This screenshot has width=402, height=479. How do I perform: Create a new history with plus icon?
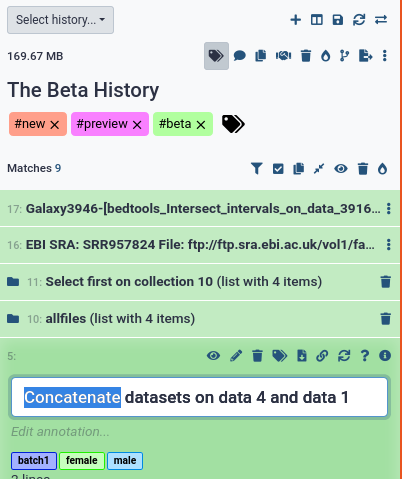click(x=295, y=20)
